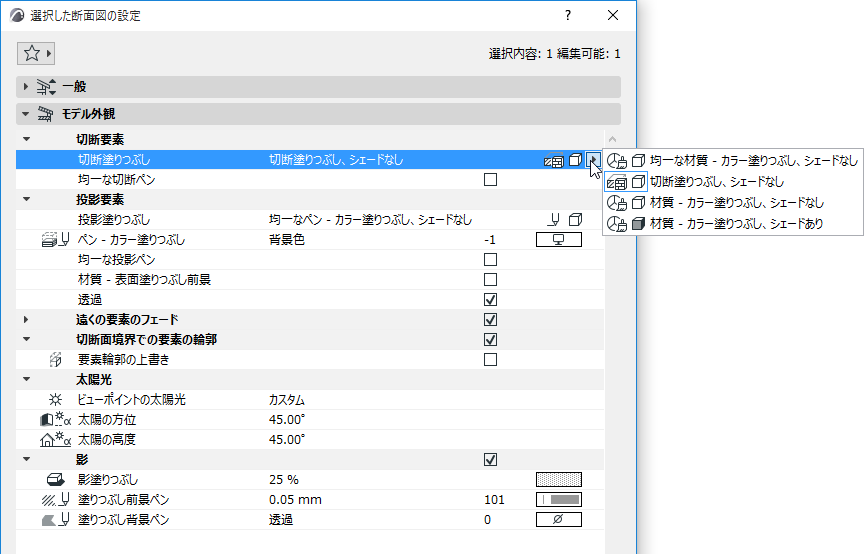Click the 0.05 mm foreground pen value
The image size is (864, 554).
[x=295, y=499]
